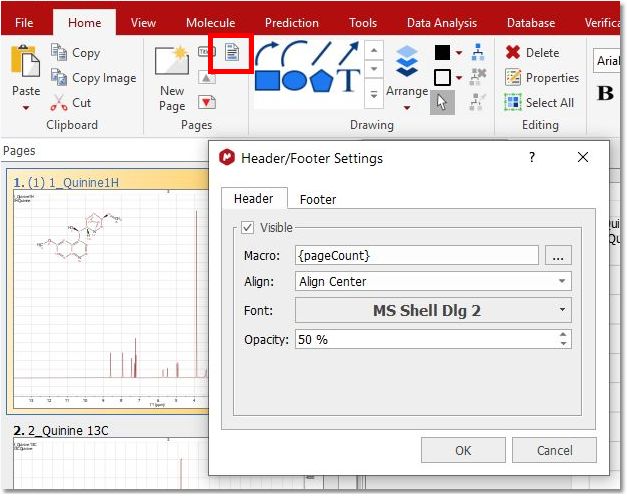Select the page title text icon
627x496 pixels.
click(x=206, y=52)
